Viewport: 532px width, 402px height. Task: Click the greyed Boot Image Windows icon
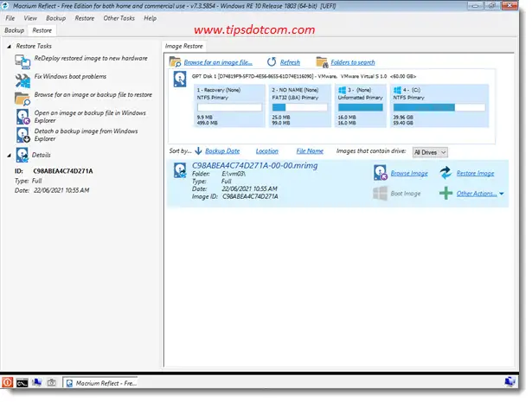point(380,193)
